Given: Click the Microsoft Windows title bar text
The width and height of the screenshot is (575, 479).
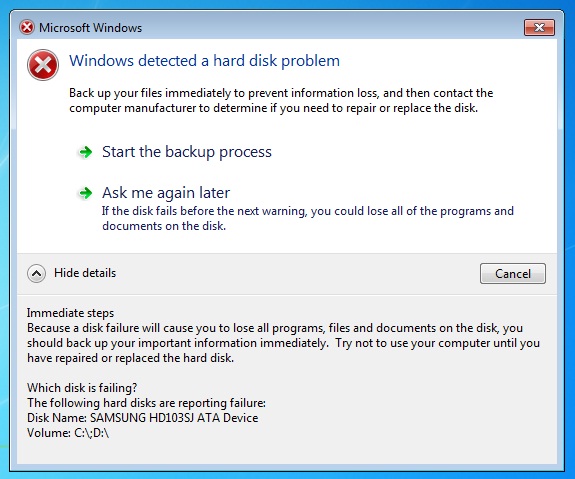Looking at the screenshot, I should 91,28.
